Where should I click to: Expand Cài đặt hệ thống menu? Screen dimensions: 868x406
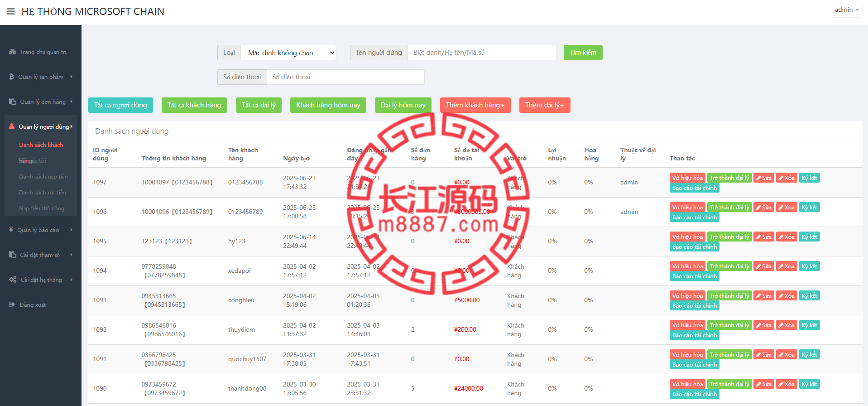click(41, 280)
